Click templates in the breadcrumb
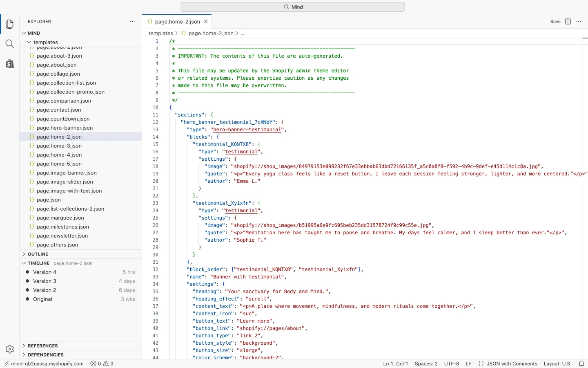 [x=161, y=34]
